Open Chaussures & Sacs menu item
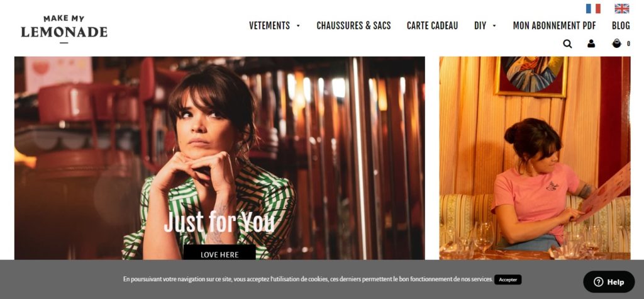The height and width of the screenshot is (299, 644). (353, 26)
